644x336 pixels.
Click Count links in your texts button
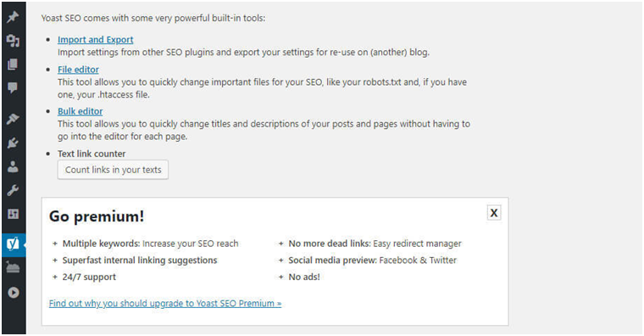pos(113,170)
